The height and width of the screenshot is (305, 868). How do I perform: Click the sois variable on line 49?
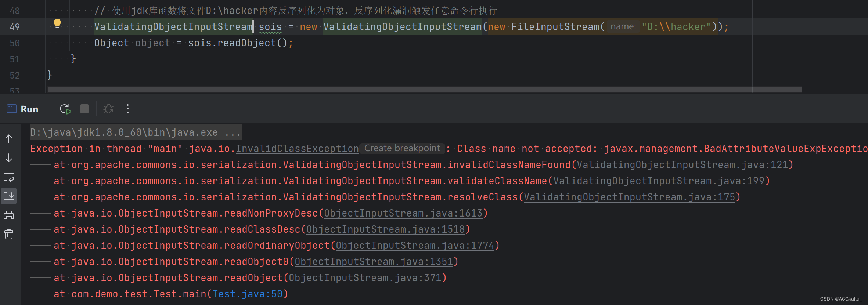[x=270, y=27]
